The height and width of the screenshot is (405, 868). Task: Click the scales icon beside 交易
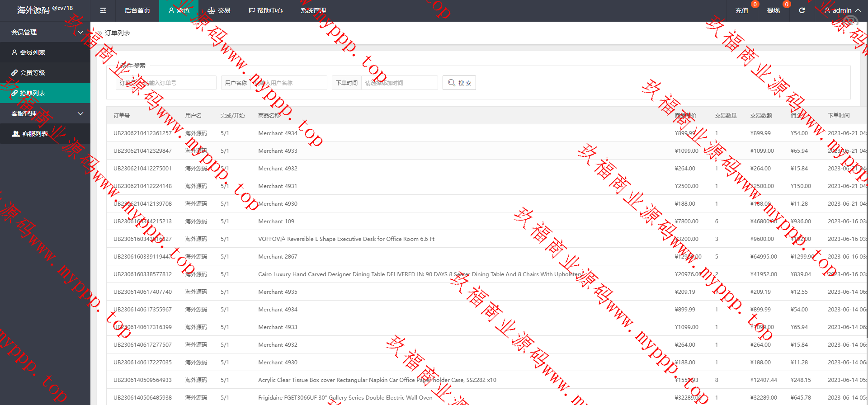point(211,10)
